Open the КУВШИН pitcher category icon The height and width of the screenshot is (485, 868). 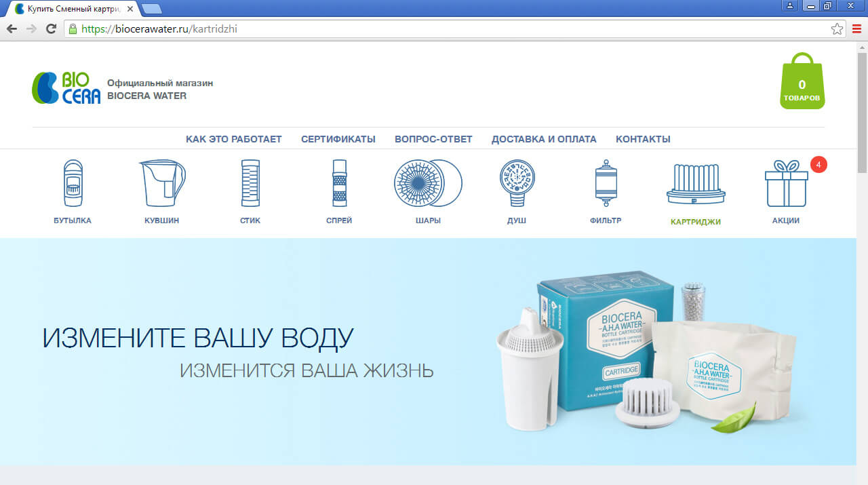point(161,183)
